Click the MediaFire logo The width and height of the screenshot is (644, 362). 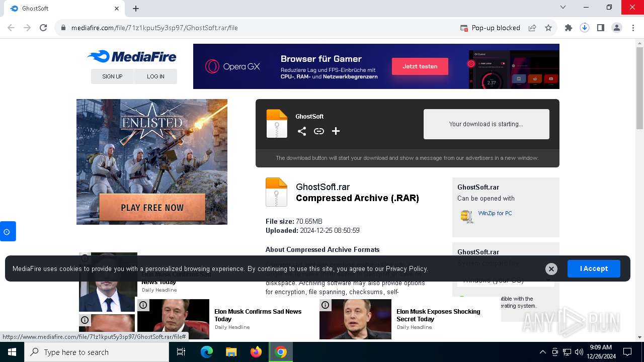[132, 56]
